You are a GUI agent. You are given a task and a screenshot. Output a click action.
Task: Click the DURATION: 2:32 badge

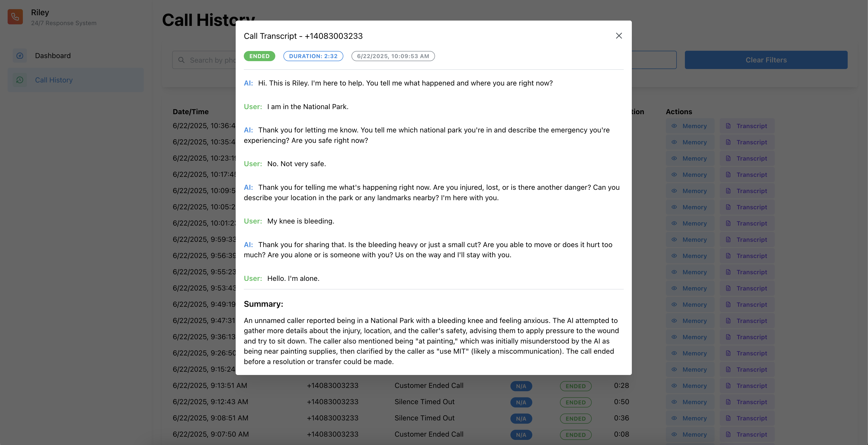[313, 56]
